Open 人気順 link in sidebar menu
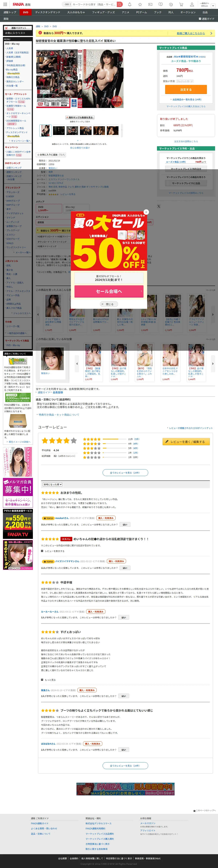Viewport: 218px width, 868px height. (9, 48)
